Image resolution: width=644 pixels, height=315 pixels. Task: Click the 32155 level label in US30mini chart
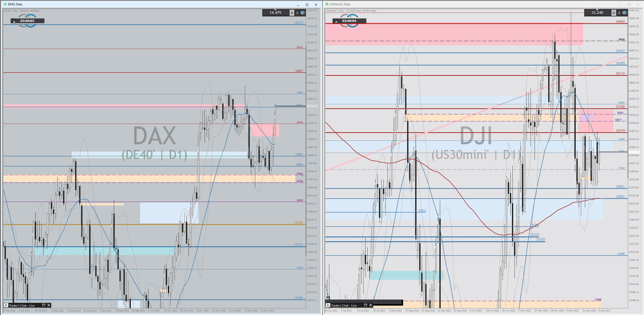tap(540, 239)
